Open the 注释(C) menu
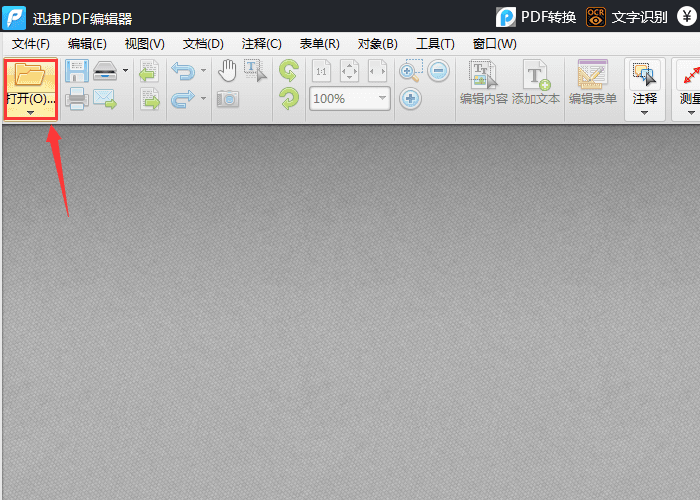This screenshot has height=500, width=700. coord(262,44)
